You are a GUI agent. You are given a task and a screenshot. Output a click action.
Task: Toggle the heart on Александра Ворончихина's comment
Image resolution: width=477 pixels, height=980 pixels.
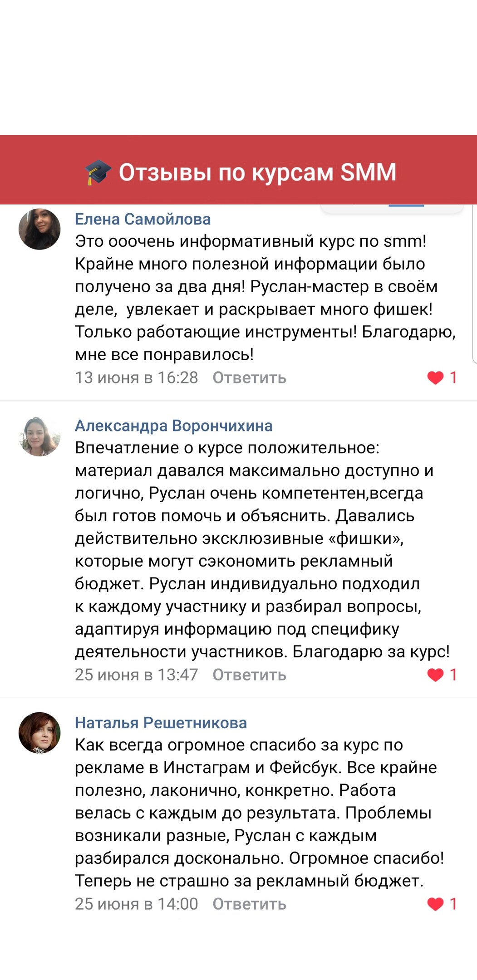click(x=435, y=675)
